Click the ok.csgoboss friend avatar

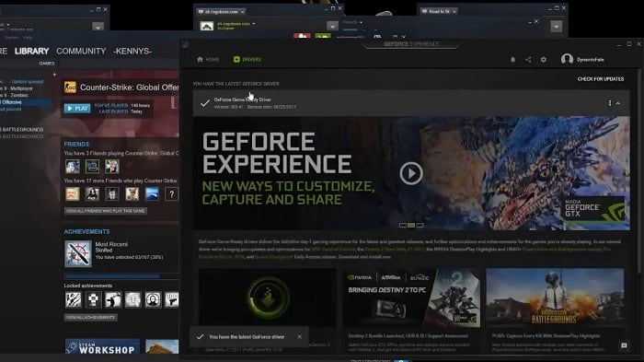(x=207, y=27)
